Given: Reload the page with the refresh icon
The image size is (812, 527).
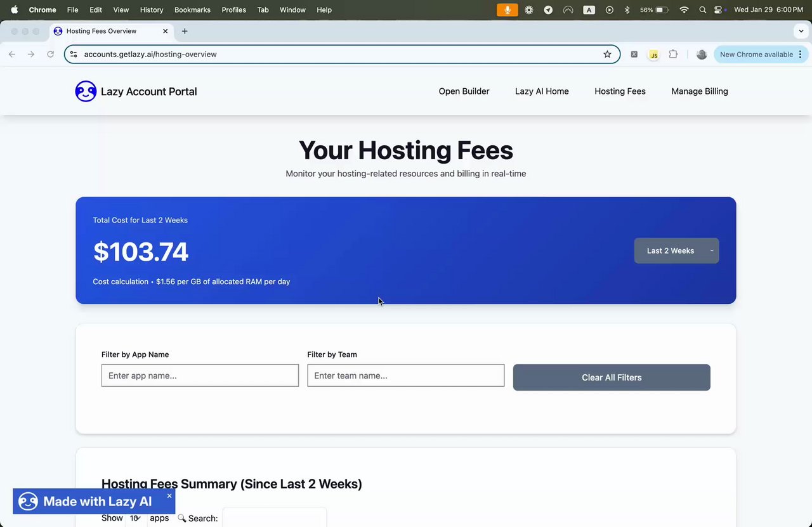Looking at the screenshot, I should point(50,55).
